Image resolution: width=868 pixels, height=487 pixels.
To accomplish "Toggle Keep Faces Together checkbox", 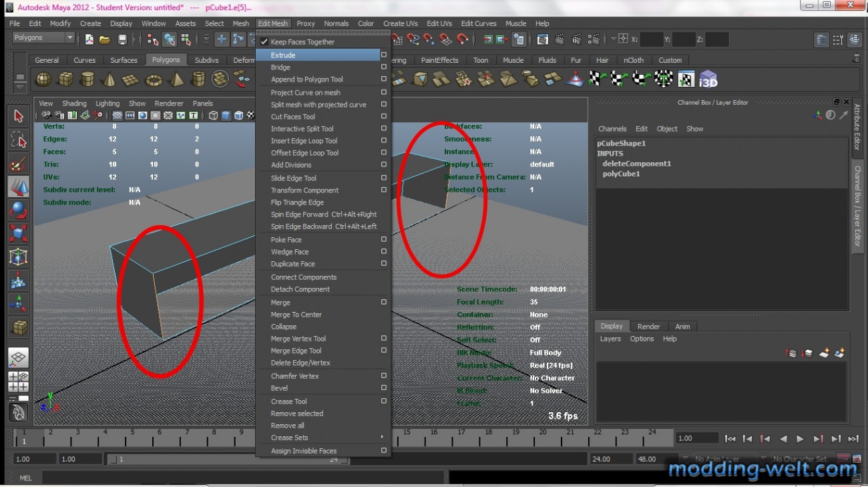I will (x=264, y=41).
